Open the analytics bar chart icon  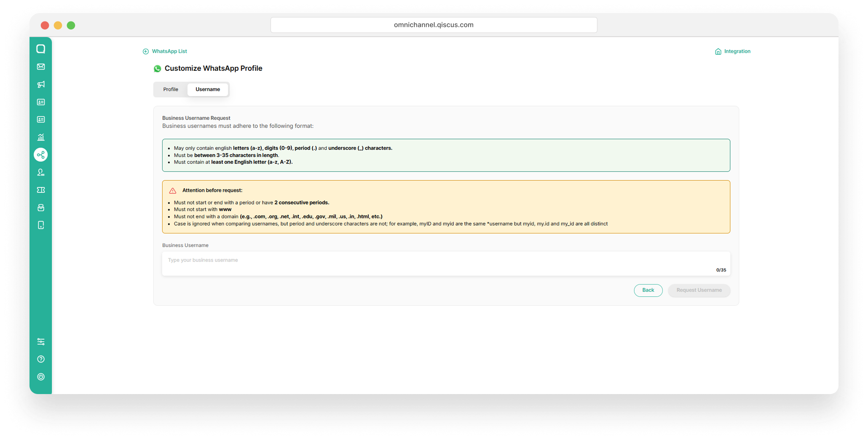pyautogui.click(x=41, y=137)
